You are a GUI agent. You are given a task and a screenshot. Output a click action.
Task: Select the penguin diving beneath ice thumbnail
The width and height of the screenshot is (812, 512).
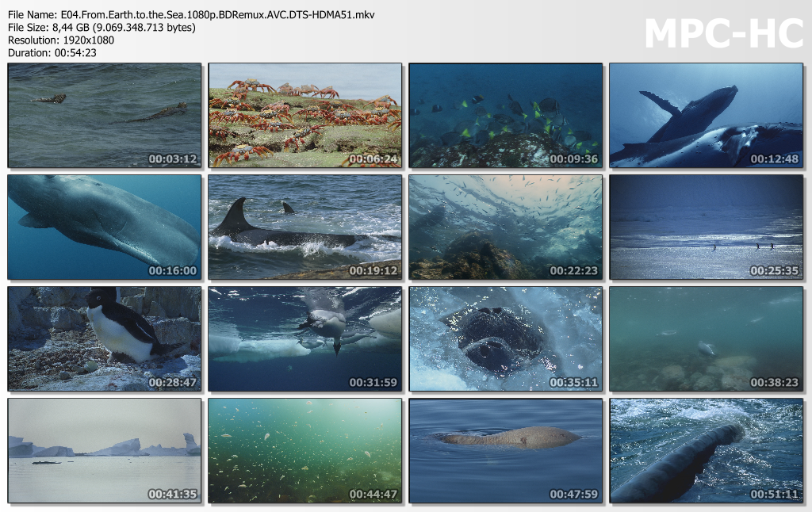point(305,339)
